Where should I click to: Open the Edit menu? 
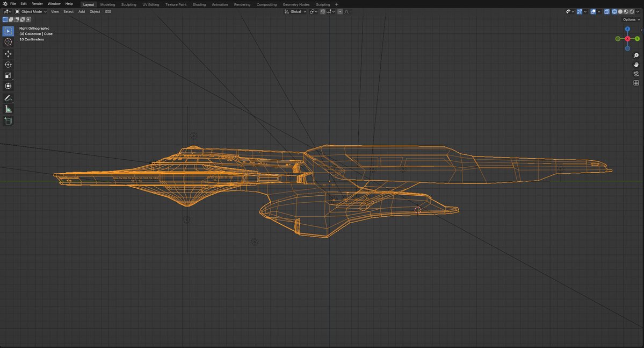click(24, 4)
